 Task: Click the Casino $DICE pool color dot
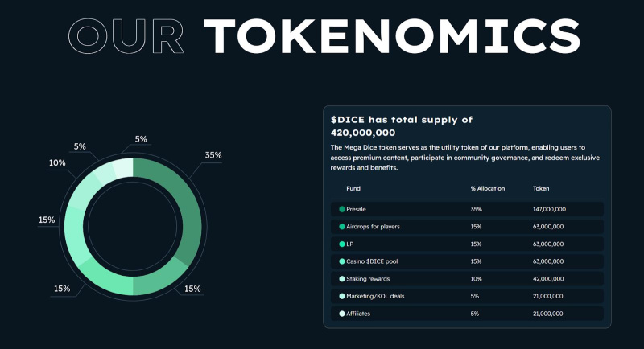[342, 261]
